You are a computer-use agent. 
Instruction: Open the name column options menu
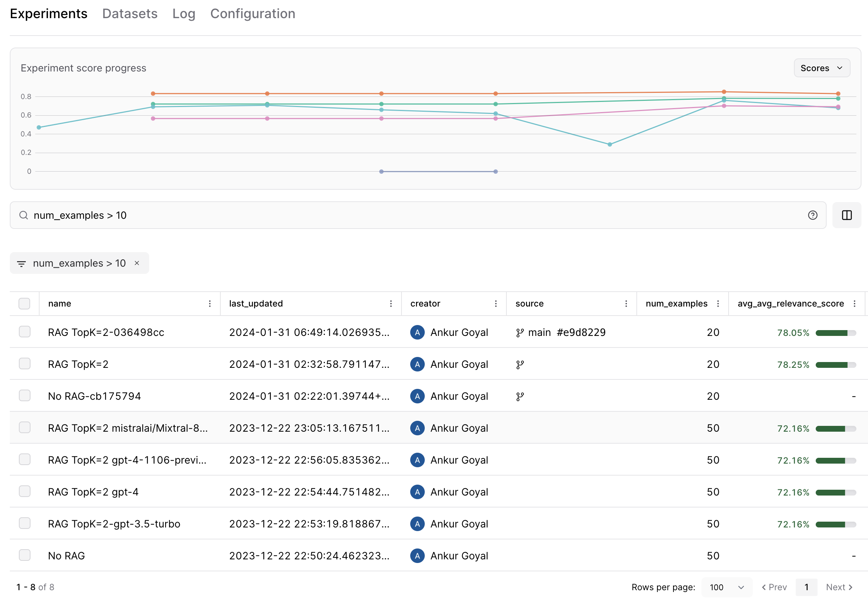(x=209, y=303)
